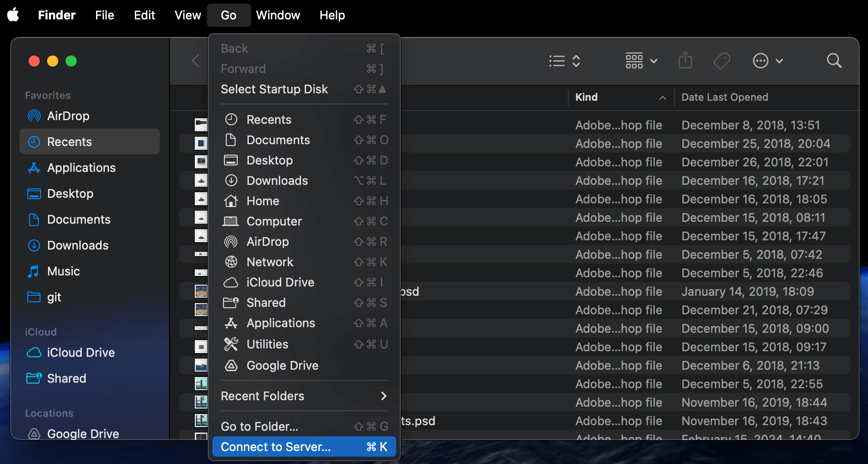Click the Network globe icon in Go menu
The width and height of the screenshot is (868, 464).
pos(231,262)
